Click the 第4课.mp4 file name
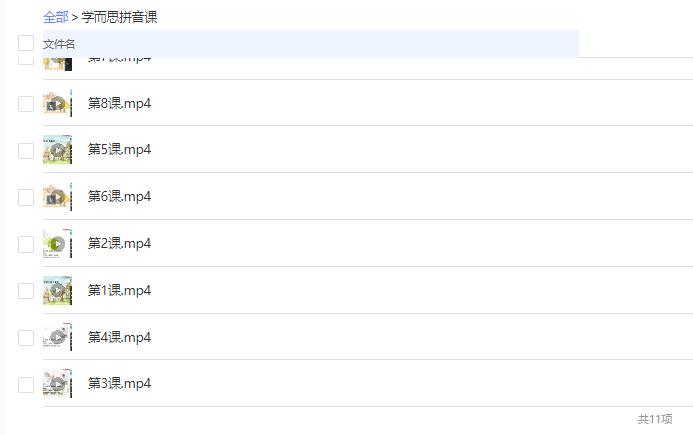 tap(119, 337)
